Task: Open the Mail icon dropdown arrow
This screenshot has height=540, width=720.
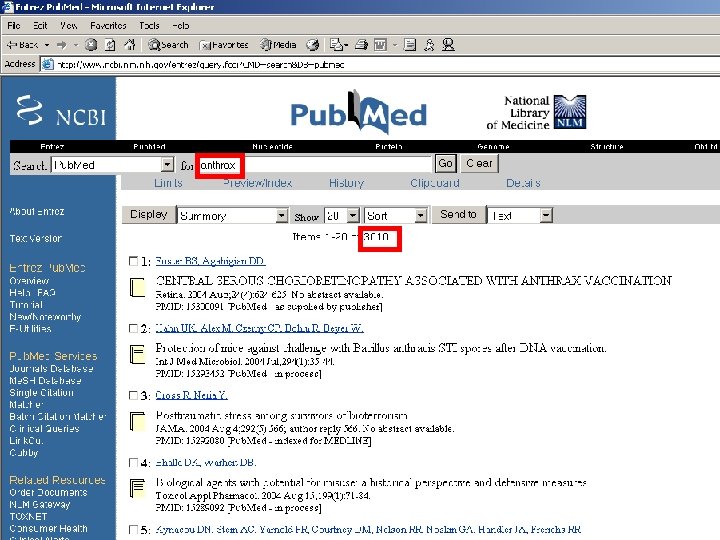Action: coord(346,45)
